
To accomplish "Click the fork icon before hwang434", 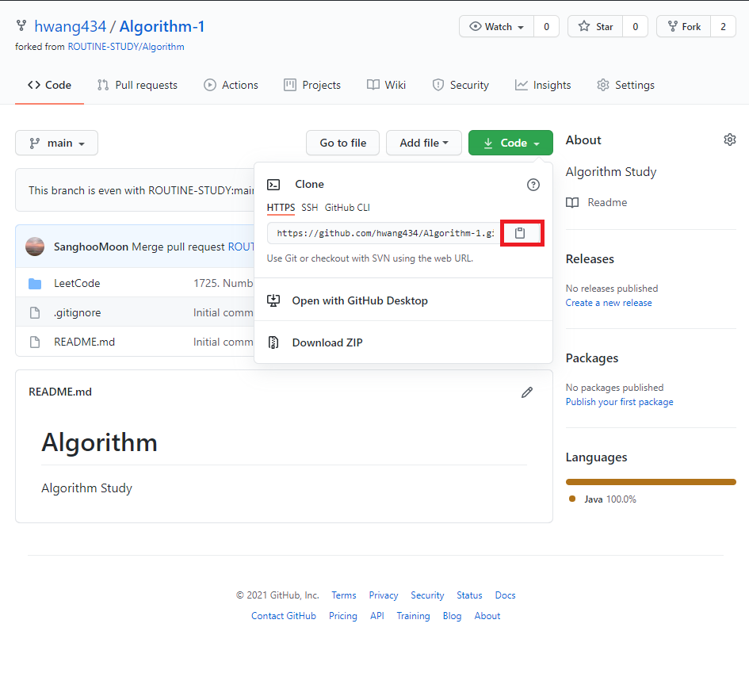I will click(x=21, y=25).
